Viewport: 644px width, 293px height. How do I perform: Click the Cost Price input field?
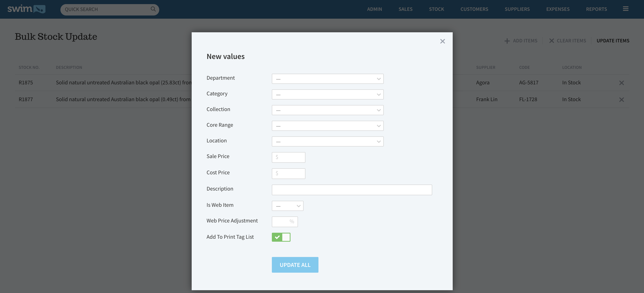click(x=288, y=174)
